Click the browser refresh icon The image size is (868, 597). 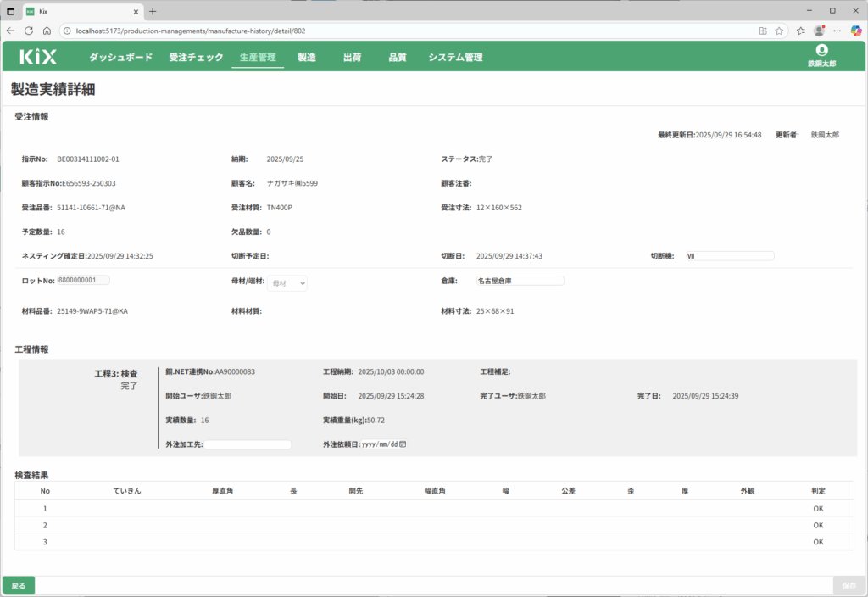(29, 31)
